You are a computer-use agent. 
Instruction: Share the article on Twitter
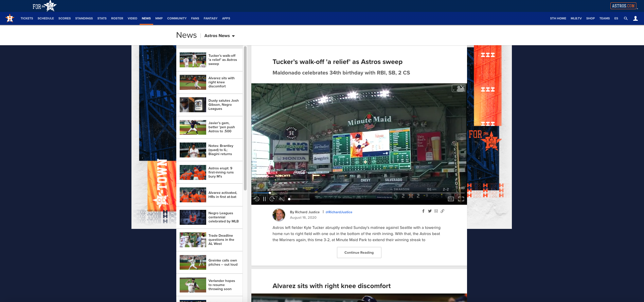tap(430, 211)
